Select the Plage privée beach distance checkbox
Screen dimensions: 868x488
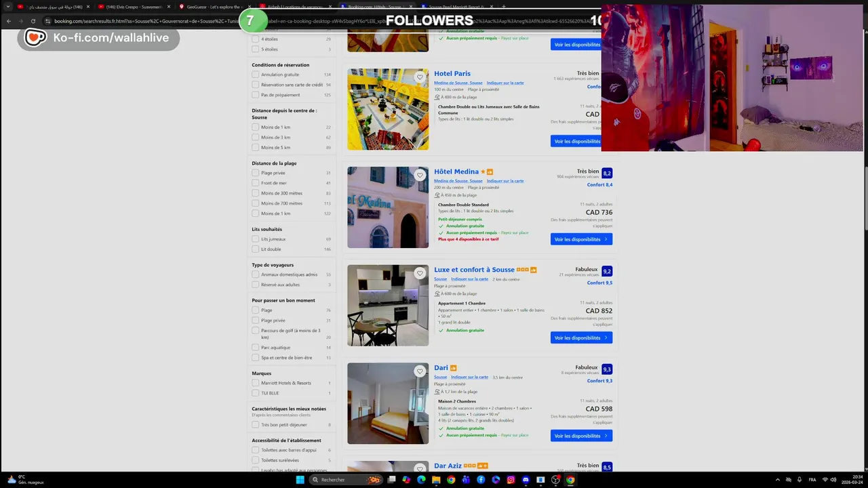(x=256, y=173)
